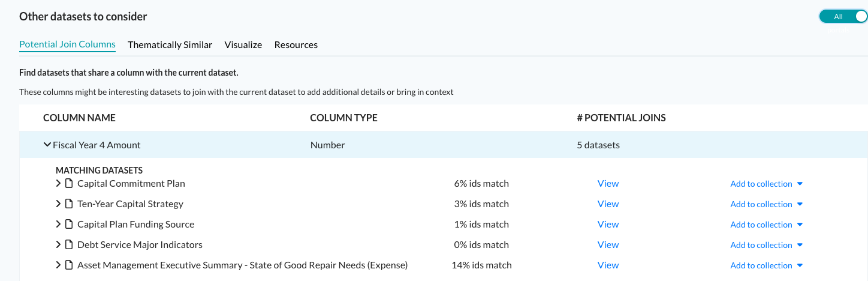This screenshot has width=868, height=281.
Task: Click View for Capital Plan Funding Source
Action: 608,225
